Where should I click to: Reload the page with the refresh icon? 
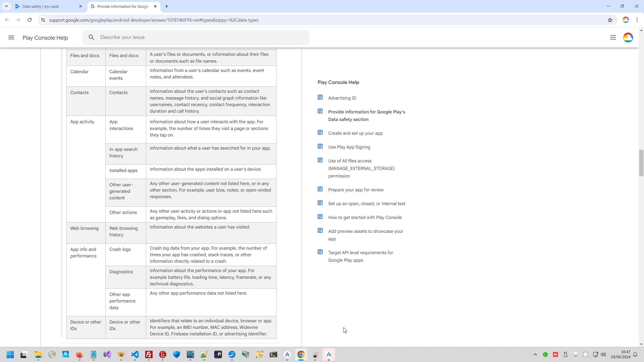tap(29, 20)
